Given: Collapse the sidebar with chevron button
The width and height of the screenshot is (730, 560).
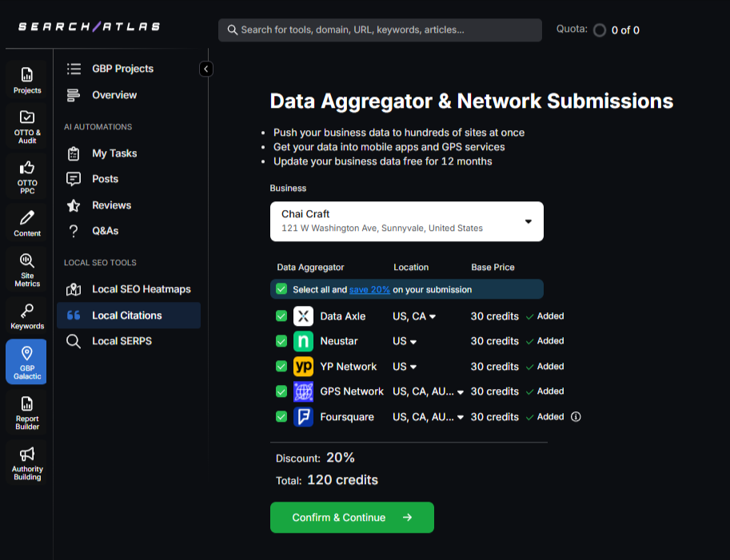Looking at the screenshot, I should (206, 69).
